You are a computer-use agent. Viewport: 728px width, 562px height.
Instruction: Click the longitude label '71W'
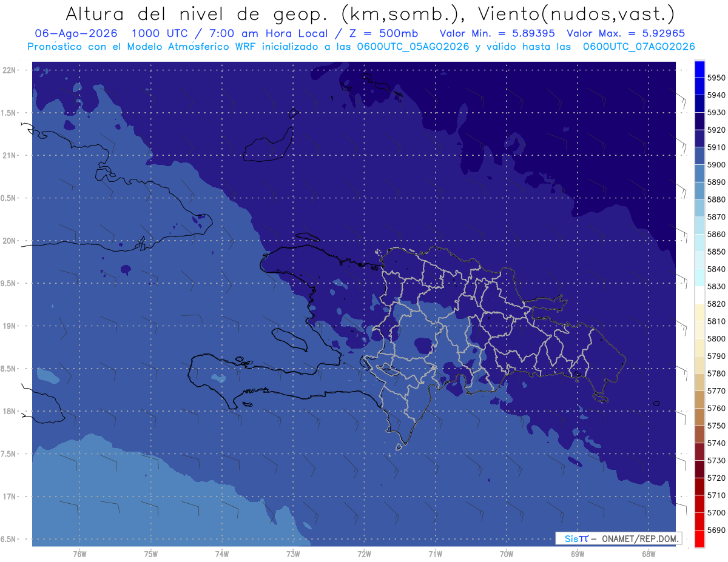tap(435, 554)
